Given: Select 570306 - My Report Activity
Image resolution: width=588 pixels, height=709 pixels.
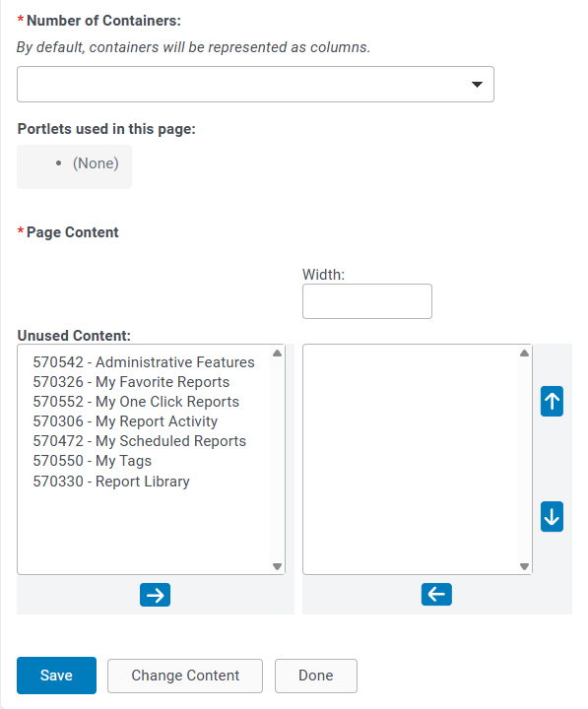Looking at the screenshot, I should pos(125,421).
